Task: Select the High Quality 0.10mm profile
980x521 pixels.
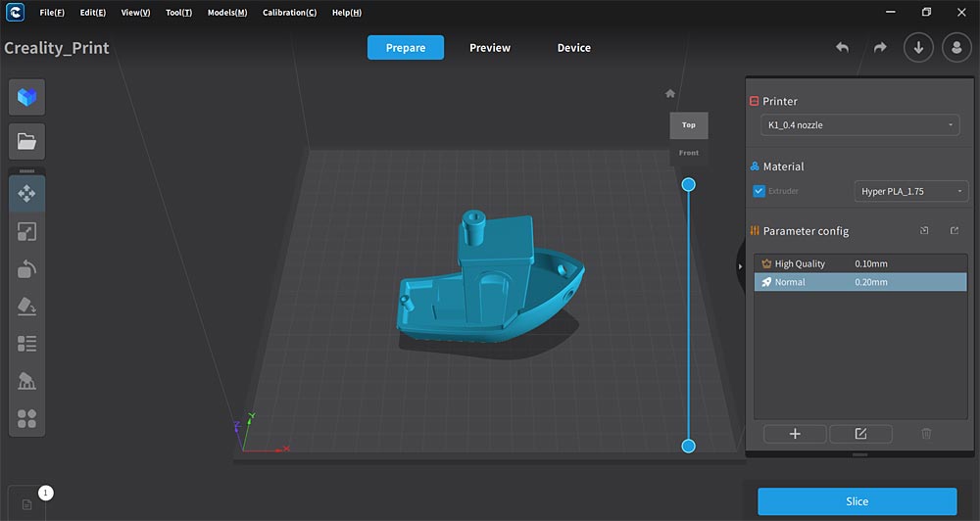Action: [x=860, y=263]
